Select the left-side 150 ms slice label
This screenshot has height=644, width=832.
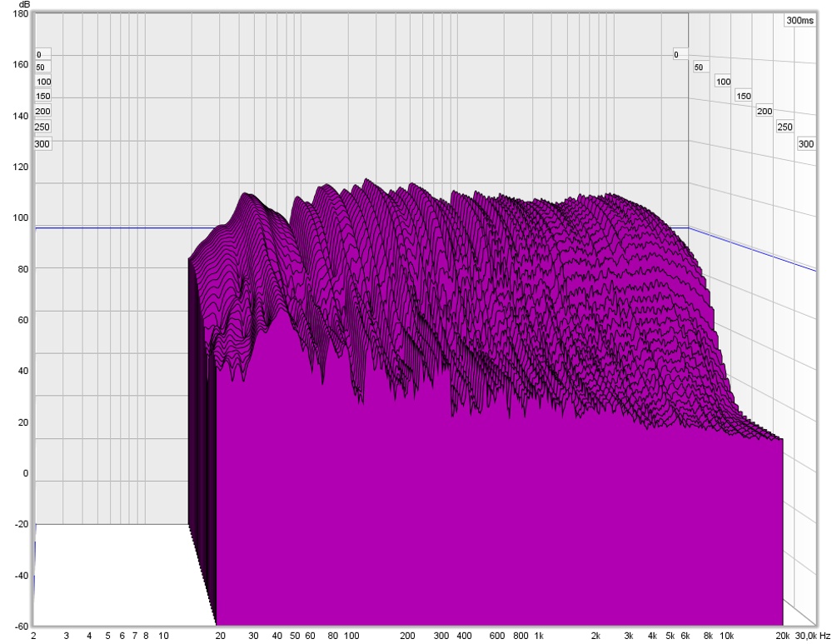pos(43,96)
